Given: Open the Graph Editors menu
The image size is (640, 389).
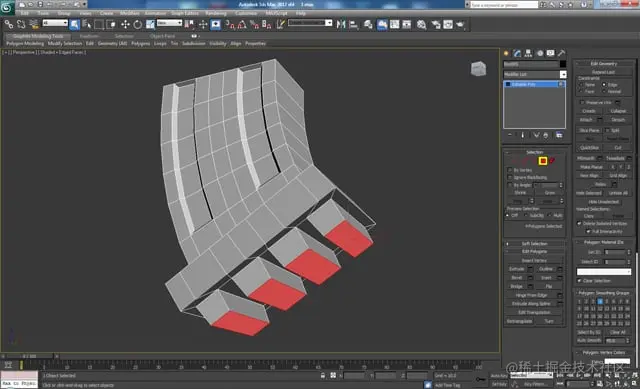Looking at the screenshot, I should pyautogui.click(x=184, y=13).
